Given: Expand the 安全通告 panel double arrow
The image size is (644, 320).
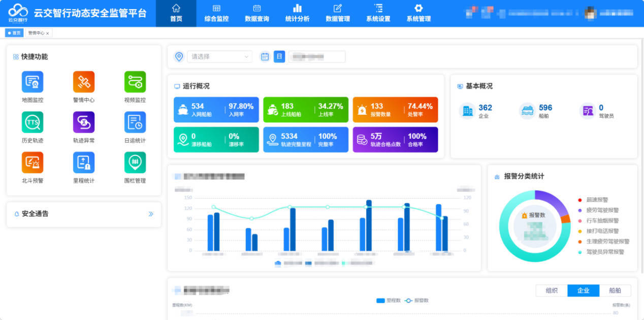Looking at the screenshot, I should click(x=151, y=214).
